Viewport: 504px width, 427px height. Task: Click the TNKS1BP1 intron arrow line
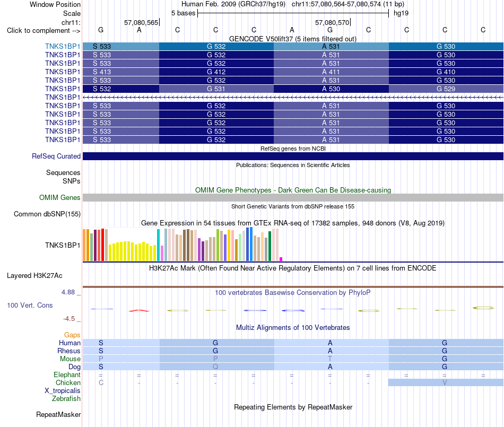293,97
